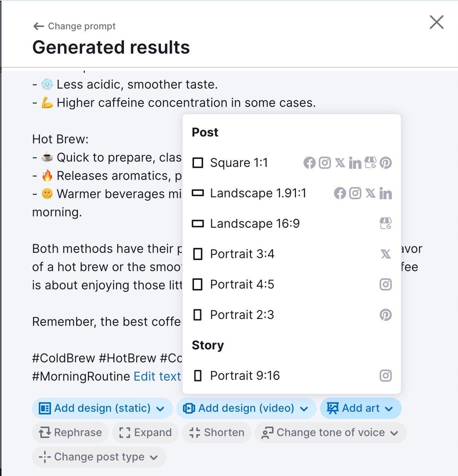Viewport: 458px width, 476px height.
Task: Click the Rephrase button
Action: 70,433
